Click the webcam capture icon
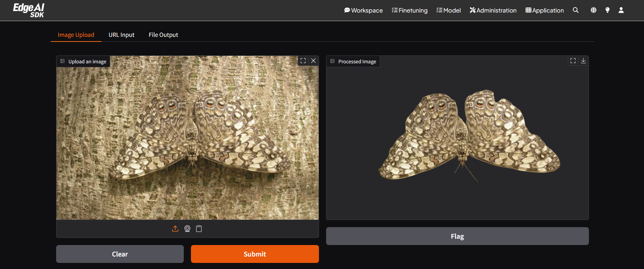 pos(187,229)
